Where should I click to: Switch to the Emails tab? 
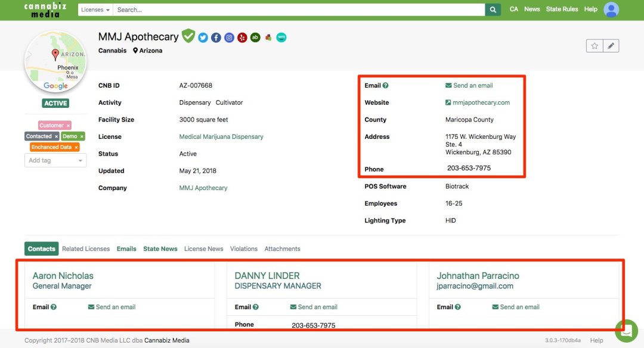[x=126, y=248]
